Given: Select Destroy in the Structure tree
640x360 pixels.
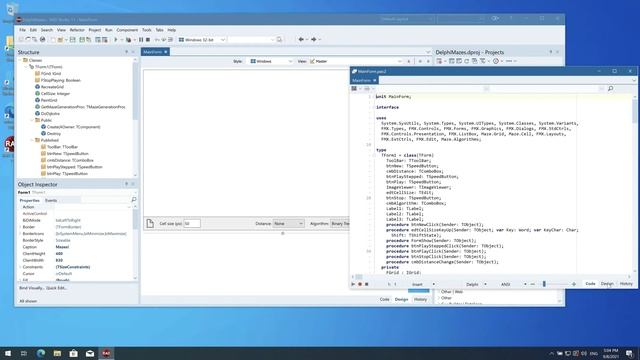Looking at the screenshot, I should tap(53, 133).
